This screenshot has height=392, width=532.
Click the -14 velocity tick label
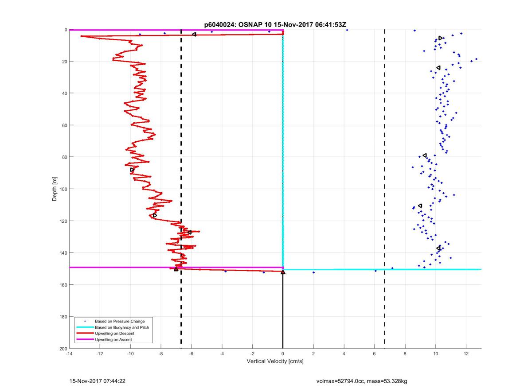click(x=69, y=354)
